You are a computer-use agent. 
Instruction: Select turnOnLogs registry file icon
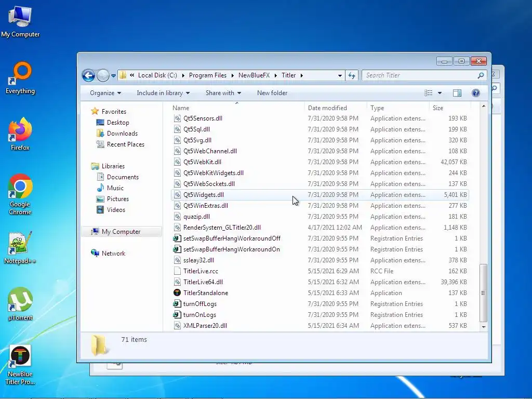tap(177, 315)
